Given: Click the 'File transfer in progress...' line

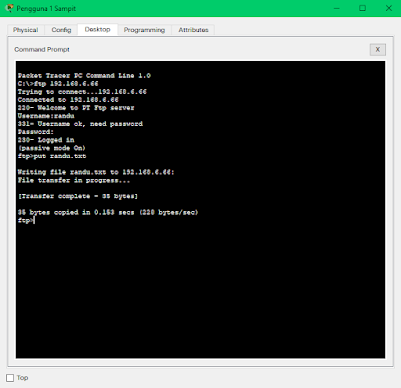Looking at the screenshot, I should coord(74,180).
